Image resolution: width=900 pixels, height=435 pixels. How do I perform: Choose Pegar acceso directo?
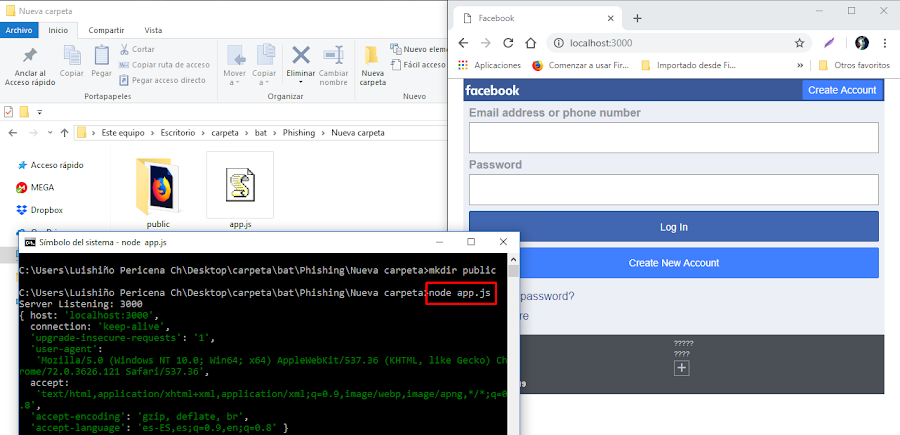pyautogui.click(x=162, y=80)
